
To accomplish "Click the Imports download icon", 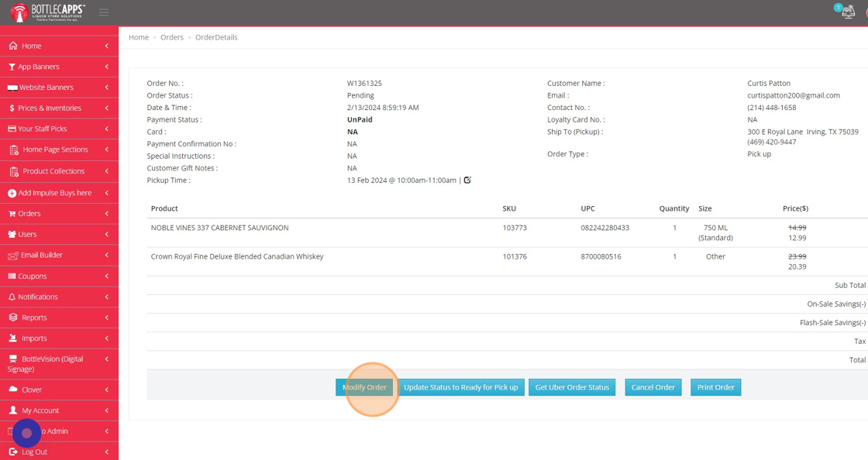I will [13, 338].
